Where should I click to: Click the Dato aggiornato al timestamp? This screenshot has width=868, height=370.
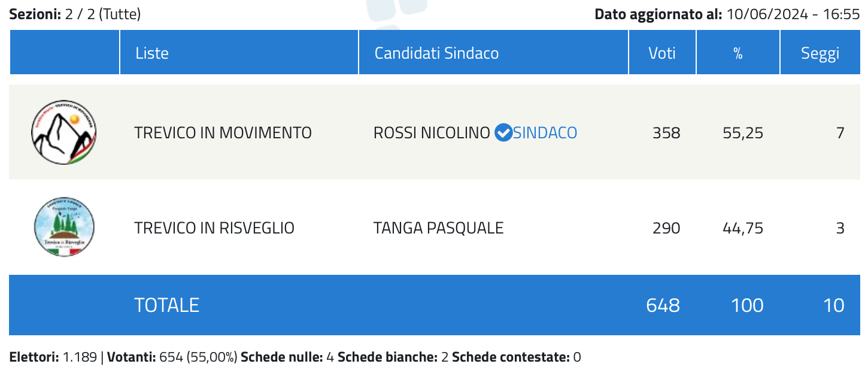(727, 14)
